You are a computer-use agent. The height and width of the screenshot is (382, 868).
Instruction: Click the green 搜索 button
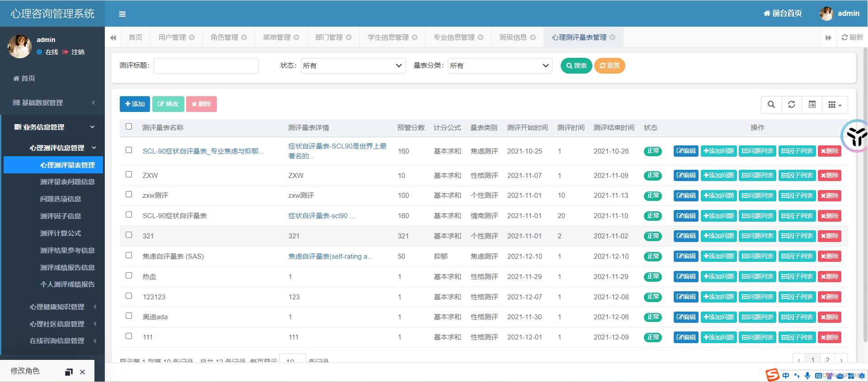tap(576, 65)
